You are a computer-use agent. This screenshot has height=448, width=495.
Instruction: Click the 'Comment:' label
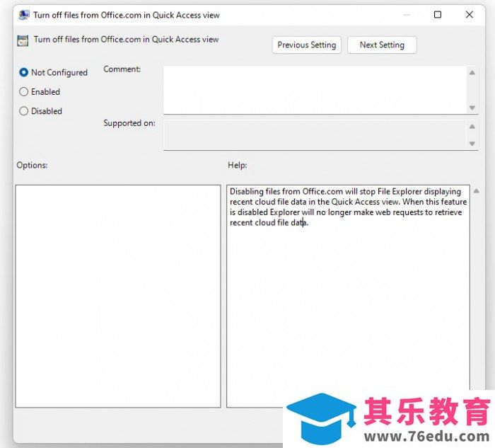click(x=122, y=69)
